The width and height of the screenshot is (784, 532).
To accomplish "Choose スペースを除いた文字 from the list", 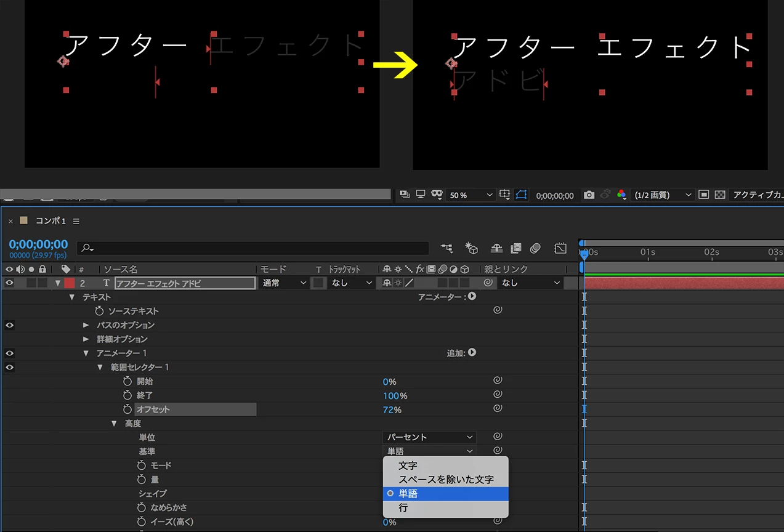I will (445, 480).
